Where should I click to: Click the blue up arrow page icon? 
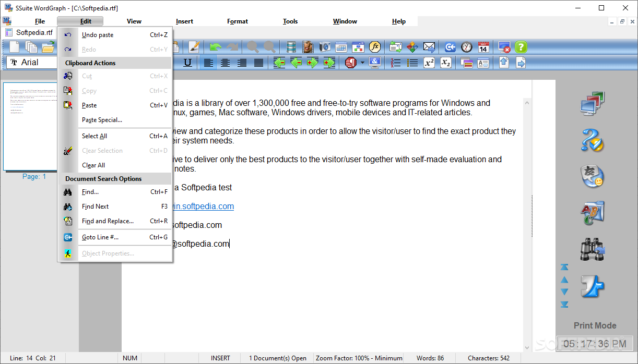click(504, 63)
